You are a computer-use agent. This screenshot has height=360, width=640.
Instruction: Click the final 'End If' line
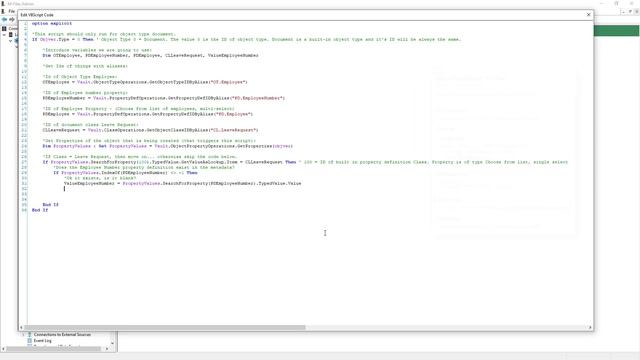click(x=40, y=210)
